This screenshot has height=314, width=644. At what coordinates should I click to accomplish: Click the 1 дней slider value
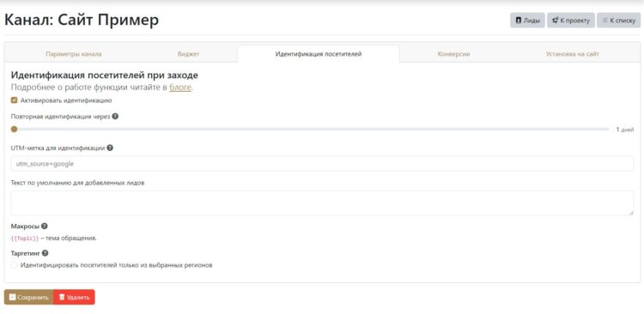click(x=625, y=130)
